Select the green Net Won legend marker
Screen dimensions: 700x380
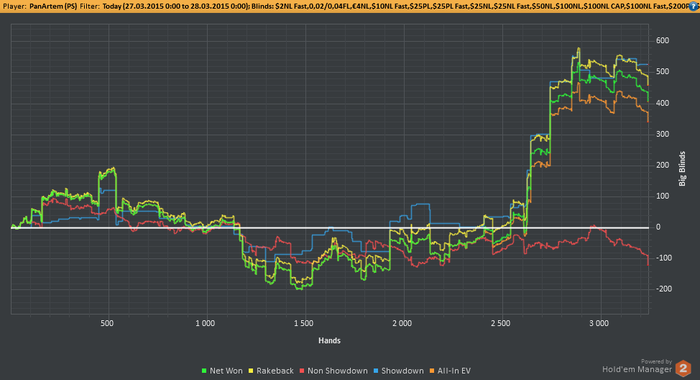(204, 371)
